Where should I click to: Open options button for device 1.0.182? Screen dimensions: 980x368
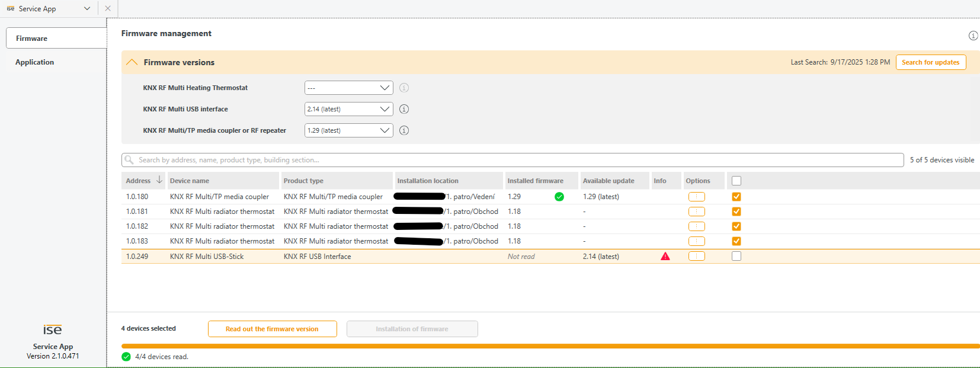(x=696, y=226)
